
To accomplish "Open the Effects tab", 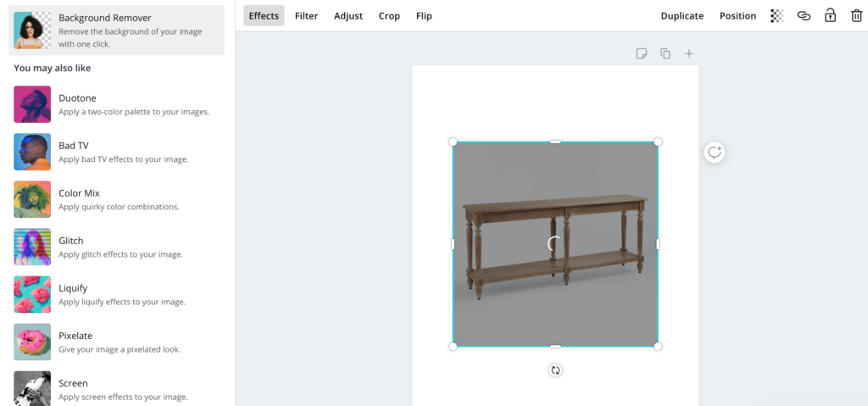I will click(x=264, y=16).
